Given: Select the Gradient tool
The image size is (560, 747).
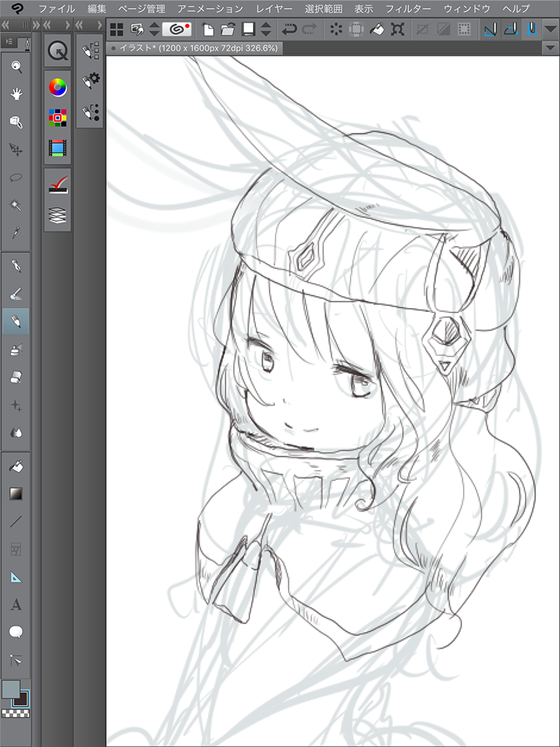Looking at the screenshot, I should 16,494.
